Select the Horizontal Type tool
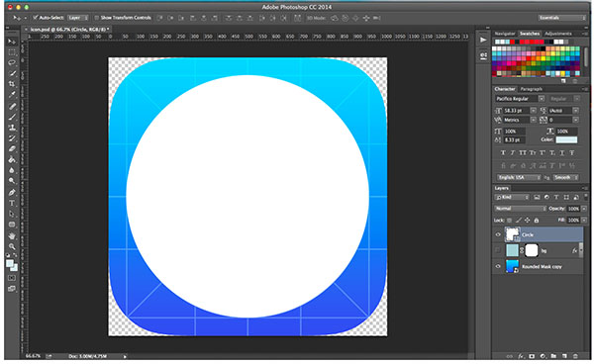This screenshot has width=594, height=364. click(12, 203)
